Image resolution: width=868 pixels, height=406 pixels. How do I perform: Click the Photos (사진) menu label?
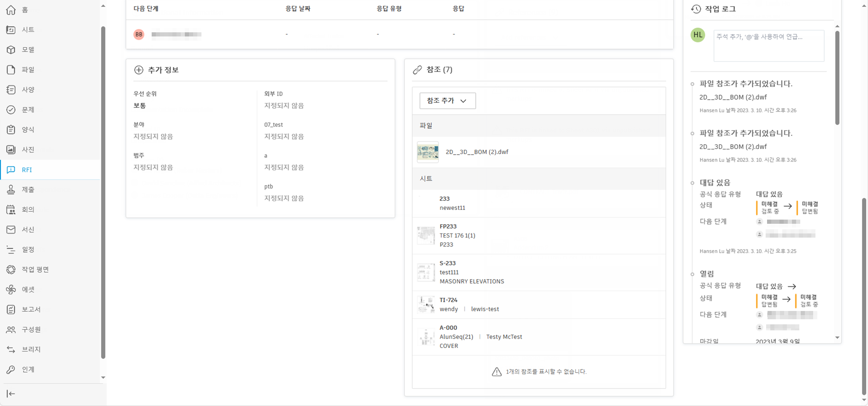tap(28, 149)
